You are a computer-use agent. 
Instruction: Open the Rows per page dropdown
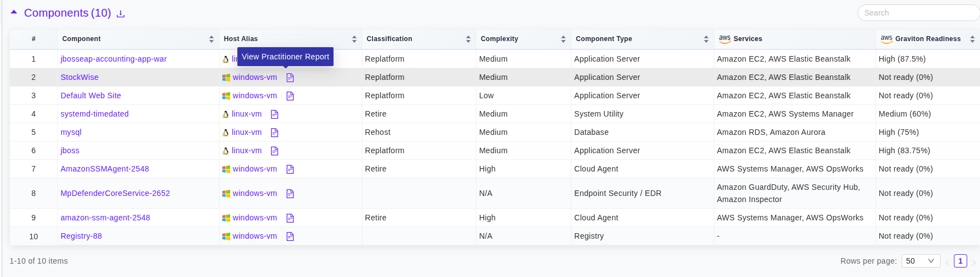(x=921, y=261)
